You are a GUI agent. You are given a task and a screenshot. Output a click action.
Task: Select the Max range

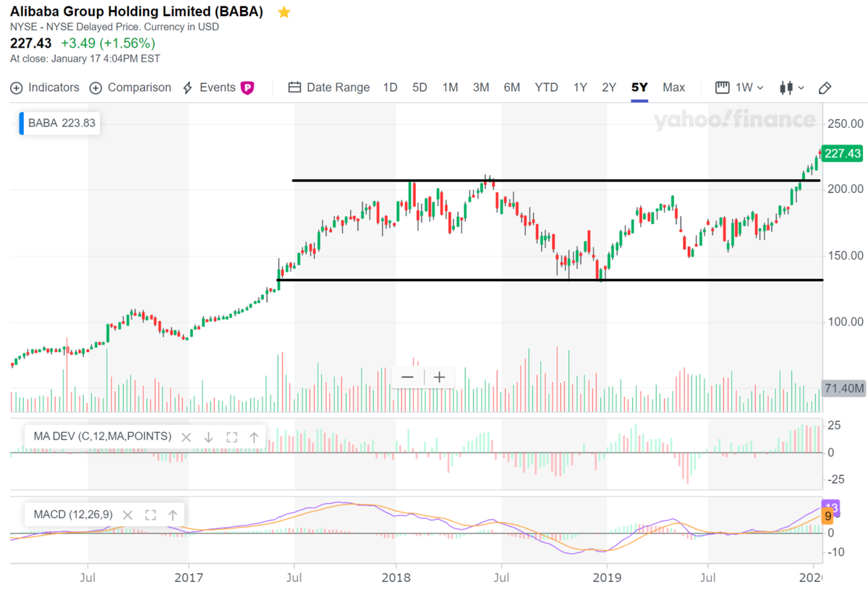673,87
